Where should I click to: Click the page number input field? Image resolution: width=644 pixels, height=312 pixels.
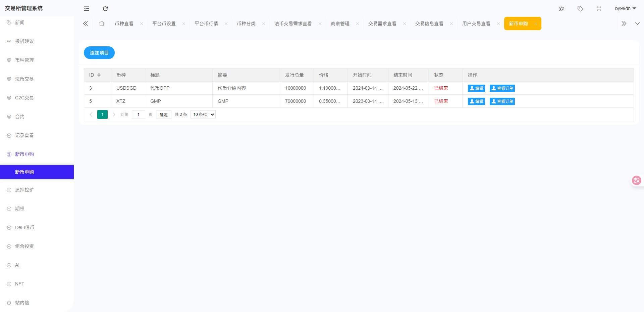coord(139,115)
